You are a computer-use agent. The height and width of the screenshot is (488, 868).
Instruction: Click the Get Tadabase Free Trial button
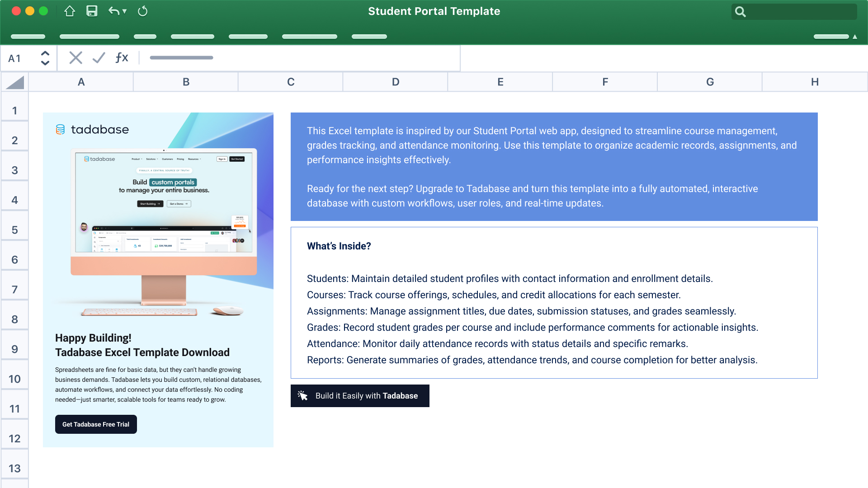[96, 424]
